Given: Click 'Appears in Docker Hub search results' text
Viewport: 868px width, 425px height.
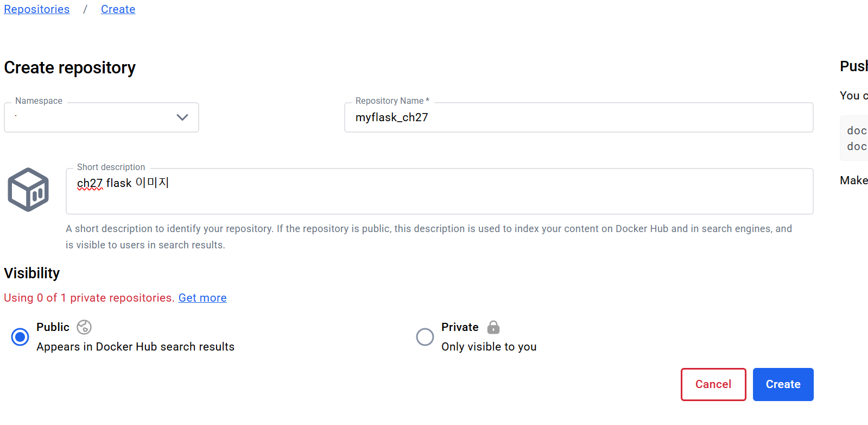Looking at the screenshot, I should 136,347.
